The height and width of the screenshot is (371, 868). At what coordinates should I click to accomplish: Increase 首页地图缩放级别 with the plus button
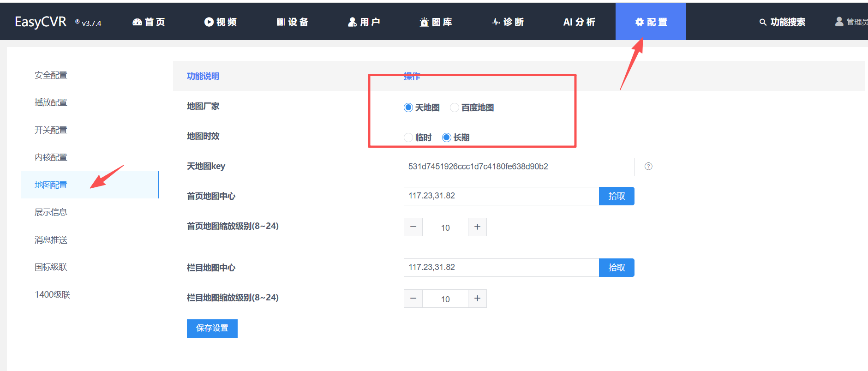tap(478, 227)
